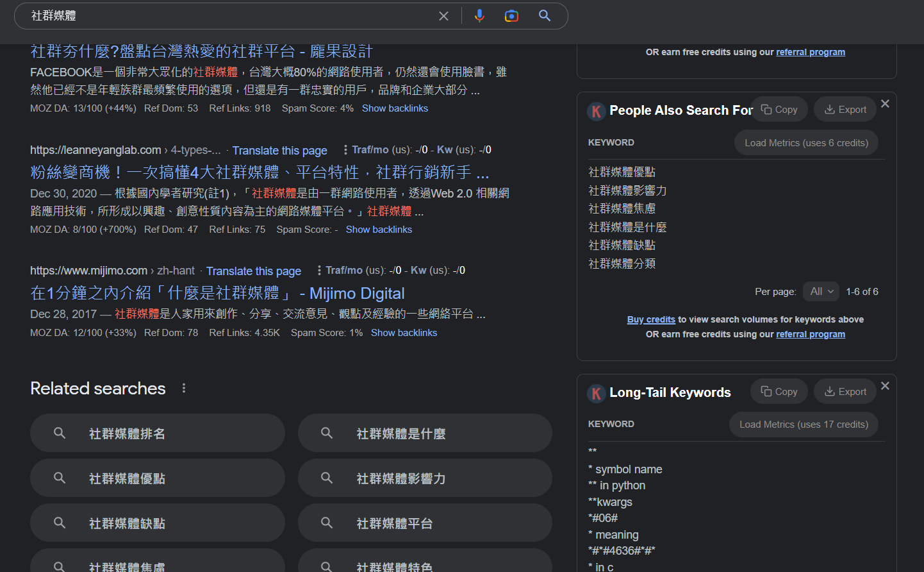The image size is (924, 572).
Task: Close the Long-Tail Keywords panel
Action: click(885, 386)
